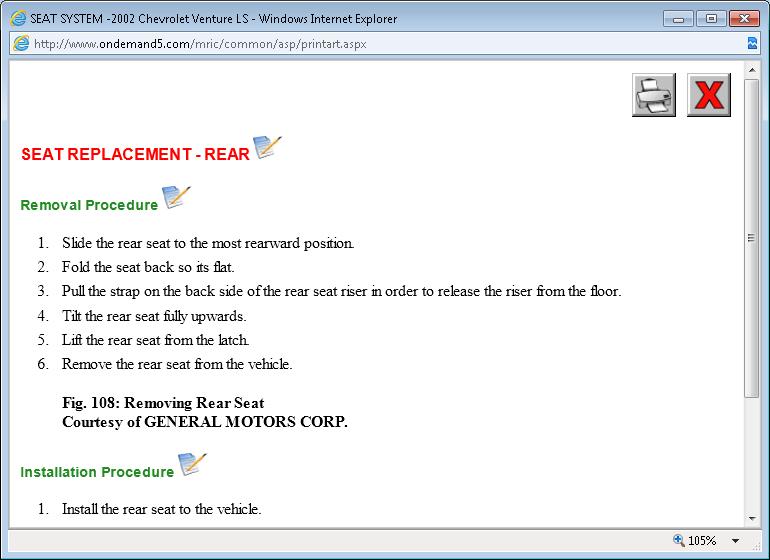The height and width of the screenshot is (560, 770).
Task: Open the zoom level dropdown arrow
Action: (736, 541)
